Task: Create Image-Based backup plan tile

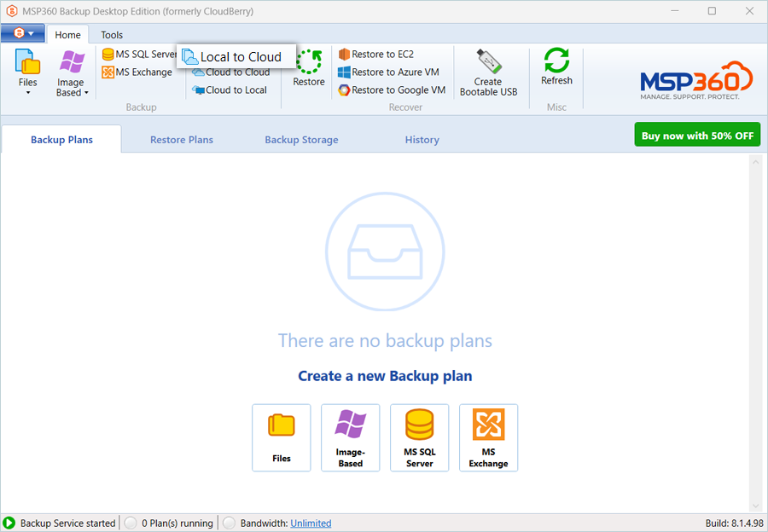Action: 350,437
